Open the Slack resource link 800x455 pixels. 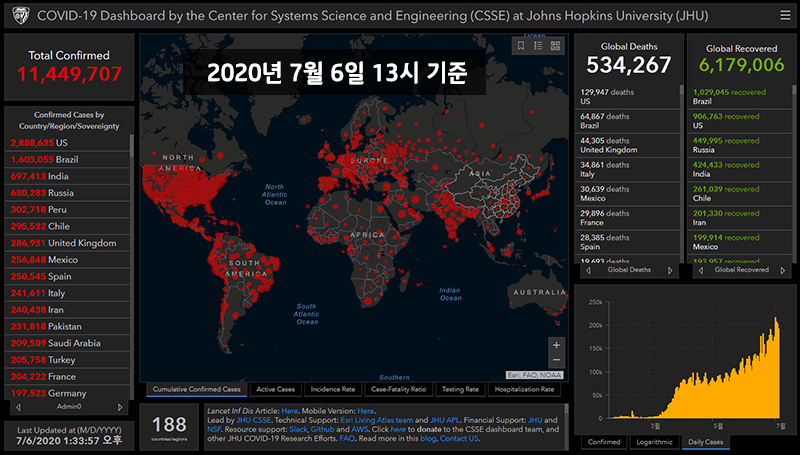[298, 429]
